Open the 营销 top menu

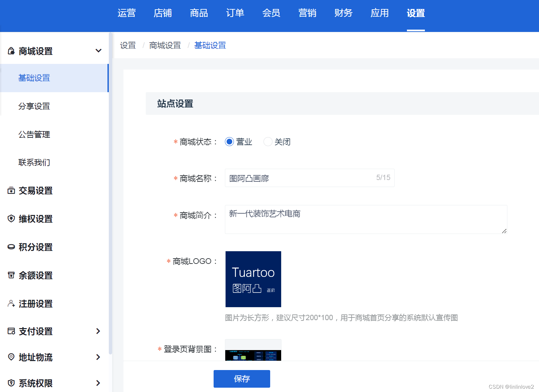click(x=307, y=13)
